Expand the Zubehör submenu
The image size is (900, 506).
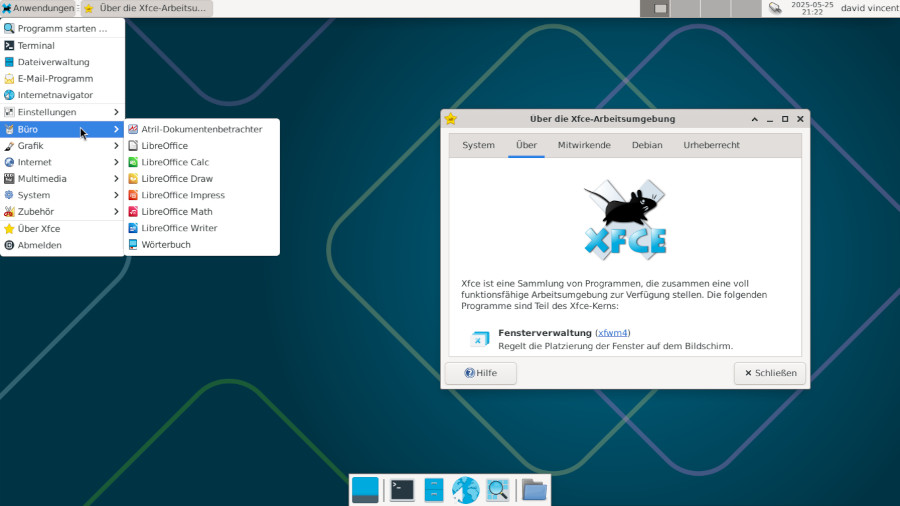(x=62, y=212)
